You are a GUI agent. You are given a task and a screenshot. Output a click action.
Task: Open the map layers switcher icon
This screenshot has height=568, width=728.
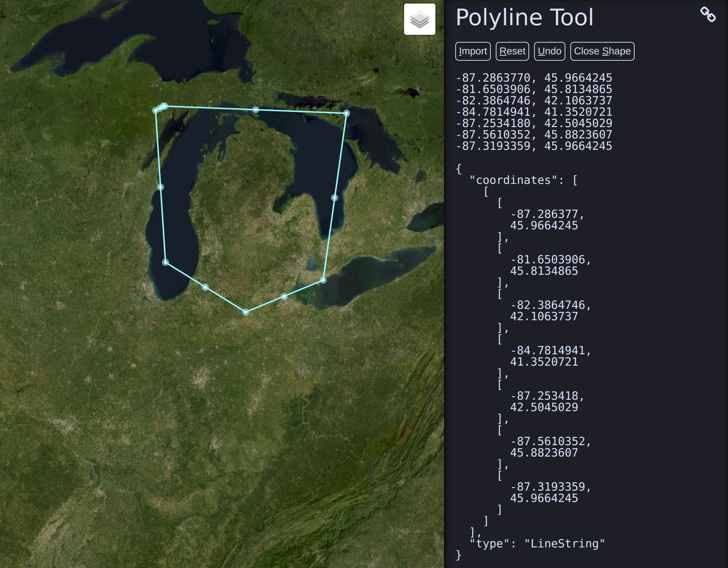pyautogui.click(x=419, y=19)
